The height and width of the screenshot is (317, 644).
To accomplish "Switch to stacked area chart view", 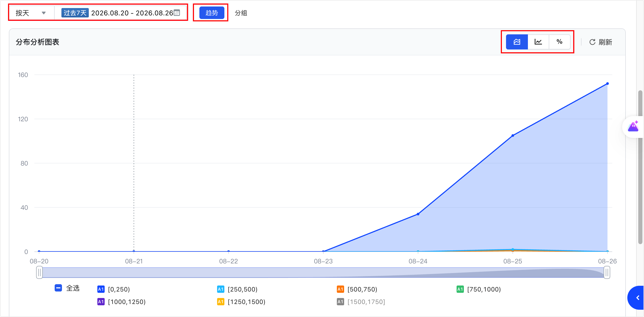I will point(517,42).
